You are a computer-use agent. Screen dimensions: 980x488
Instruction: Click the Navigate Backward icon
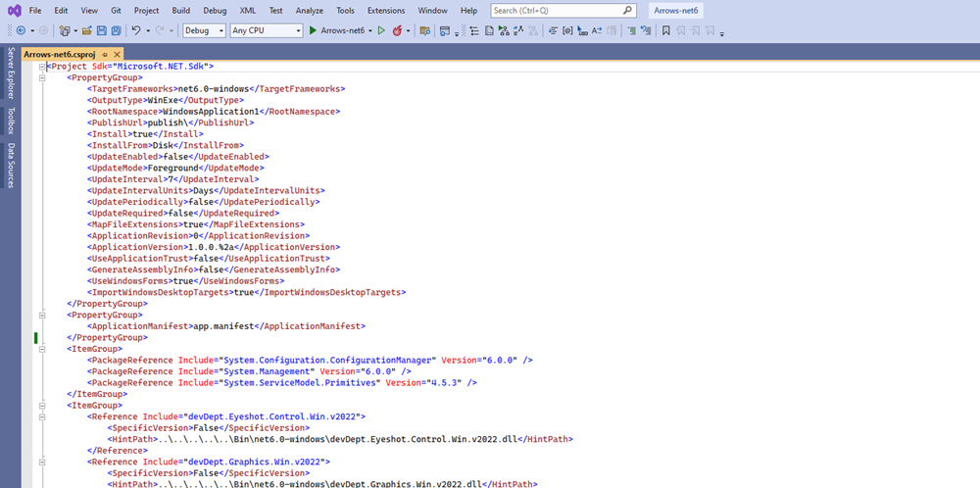(x=20, y=30)
